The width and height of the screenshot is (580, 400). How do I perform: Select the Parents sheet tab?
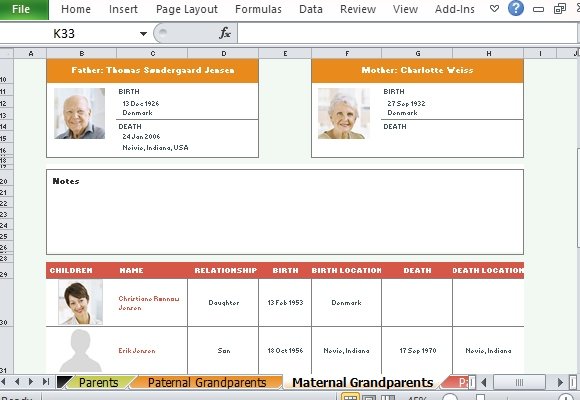point(98,382)
